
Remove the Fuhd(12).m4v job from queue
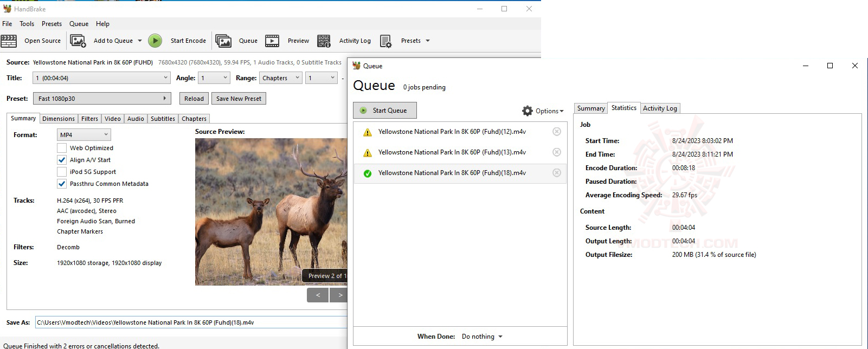point(556,132)
